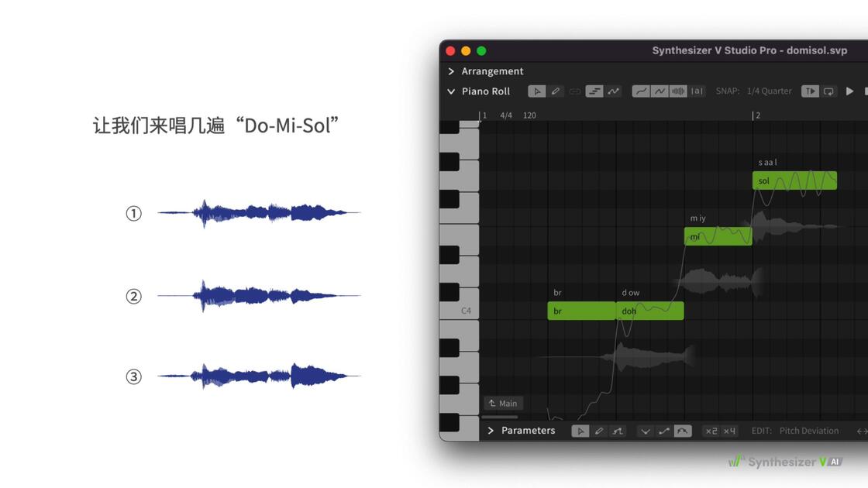The height and width of the screenshot is (488, 868).
Task: Click the Main group button
Action: (x=503, y=404)
